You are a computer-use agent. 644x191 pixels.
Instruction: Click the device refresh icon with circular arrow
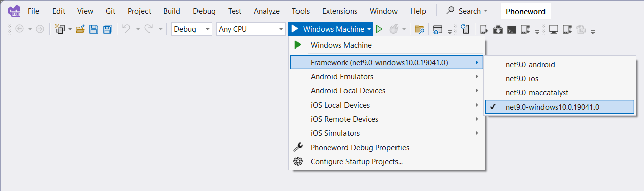tap(465, 29)
